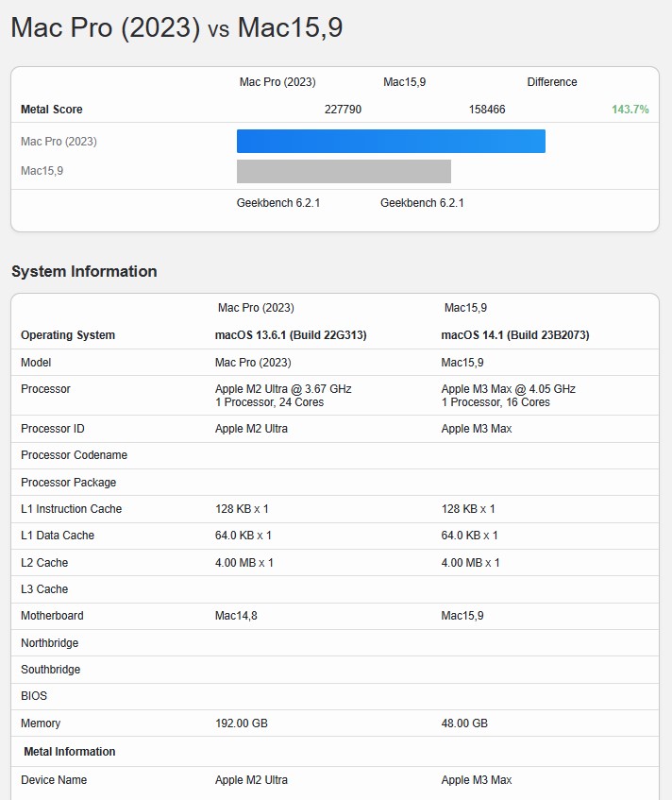The height and width of the screenshot is (800, 672).
Task: Click the gray Mac15,9 score bar
Action: click(344, 171)
